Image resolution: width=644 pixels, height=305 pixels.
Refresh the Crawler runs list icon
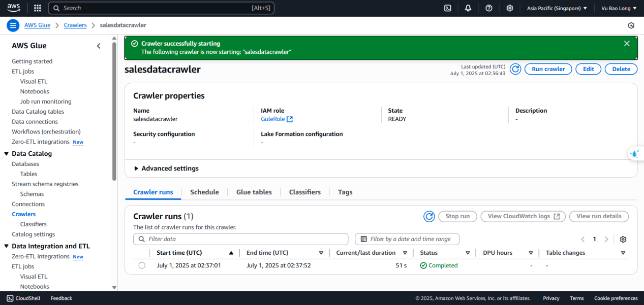pyautogui.click(x=430, y=216)
